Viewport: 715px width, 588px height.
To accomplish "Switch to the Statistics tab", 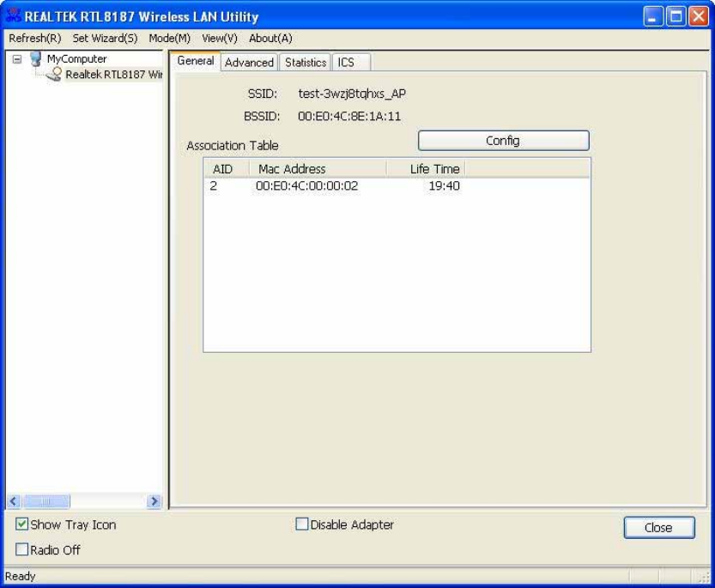I will tap(306, 63).
